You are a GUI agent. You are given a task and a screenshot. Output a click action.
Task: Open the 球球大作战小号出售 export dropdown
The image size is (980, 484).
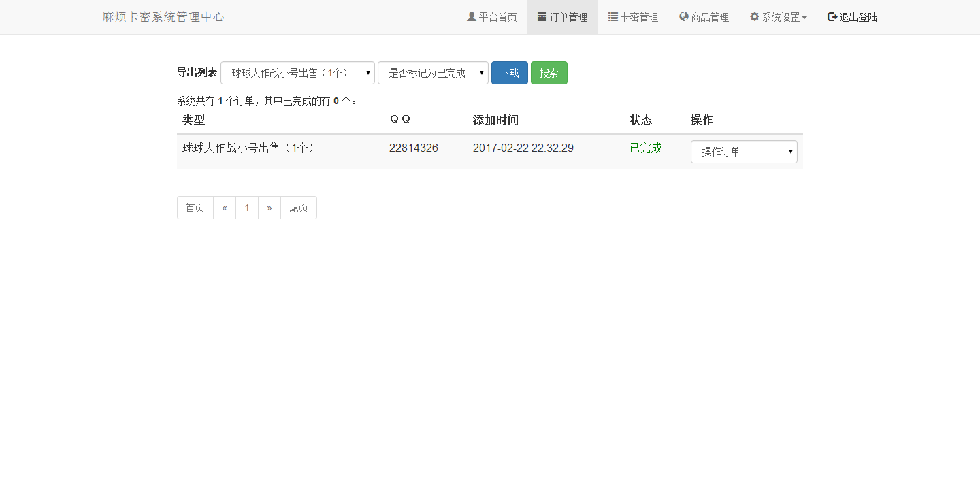(297, 73)
